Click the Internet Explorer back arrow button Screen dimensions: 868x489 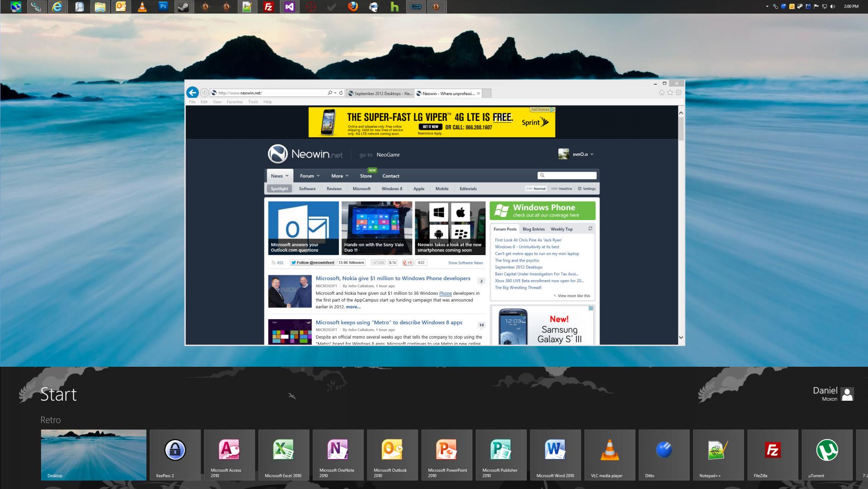click(192, 92)
